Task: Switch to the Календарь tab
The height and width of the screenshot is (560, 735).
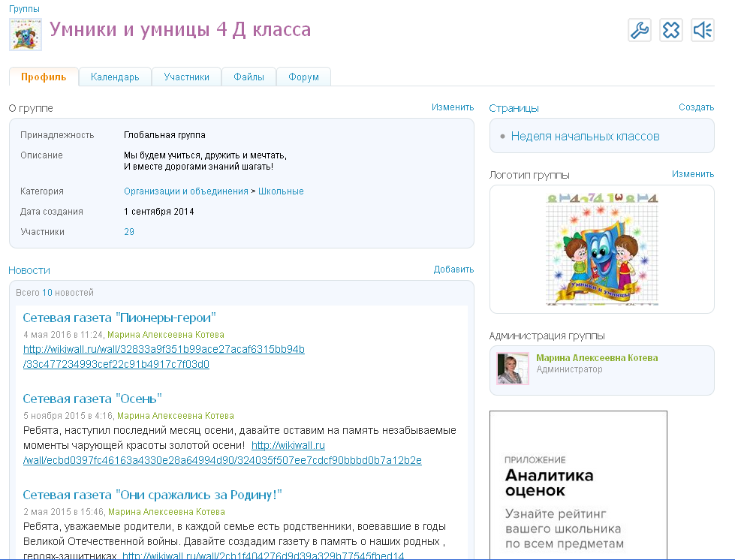Action: [x=115, y=77]
